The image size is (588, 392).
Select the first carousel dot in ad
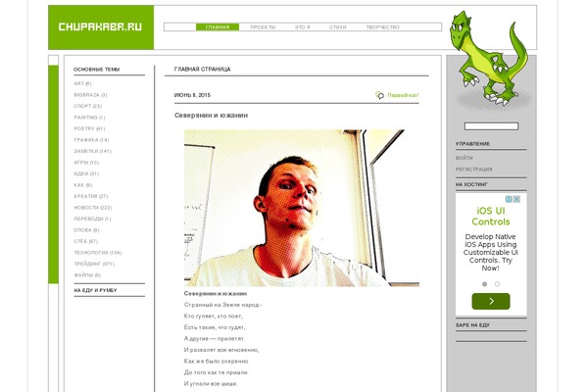(484, 284)
